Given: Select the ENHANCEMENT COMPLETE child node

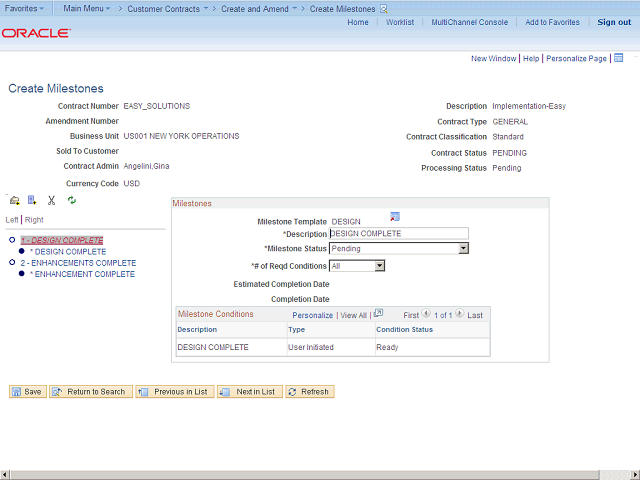Looking at the screenshot, I should click(84, 274).
